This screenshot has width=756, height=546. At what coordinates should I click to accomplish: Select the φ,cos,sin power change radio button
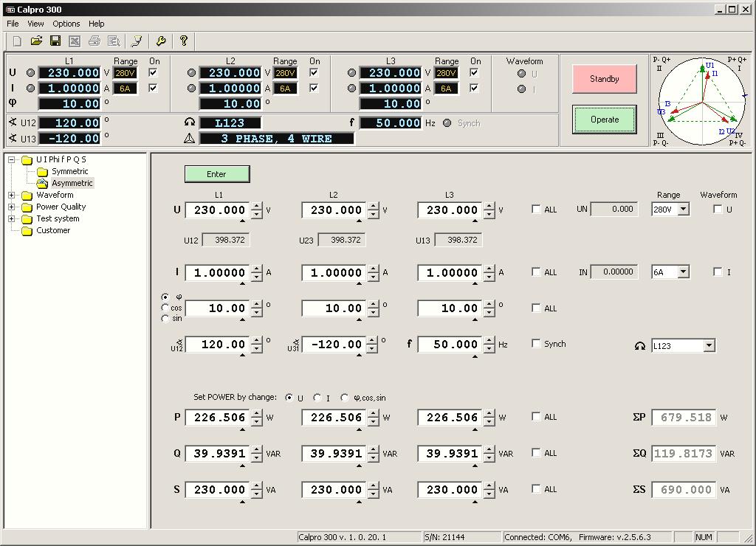tap(344, 398)
